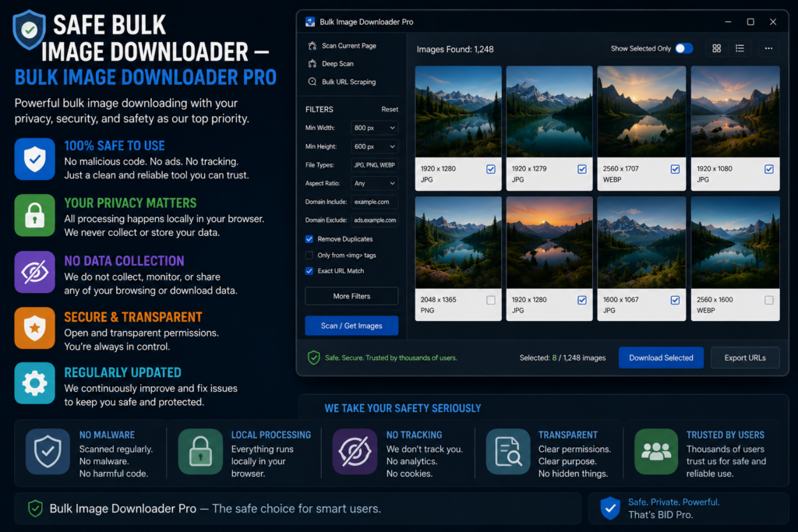Click the Export URLs button
Image resolution: width=798 pixels, height=532 pixels.
coord(745,358)
